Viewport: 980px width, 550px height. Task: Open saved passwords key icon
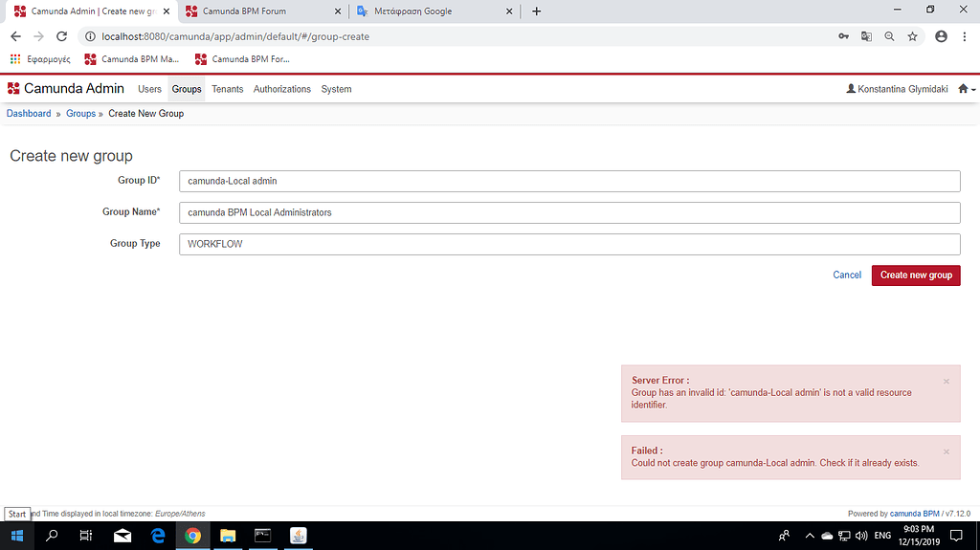(x=844, y=36)
